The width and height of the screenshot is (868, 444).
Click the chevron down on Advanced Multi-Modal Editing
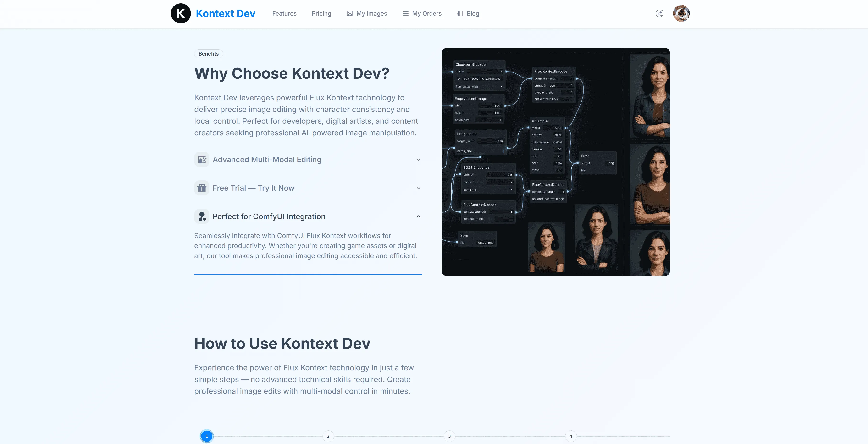click(419, 160)
